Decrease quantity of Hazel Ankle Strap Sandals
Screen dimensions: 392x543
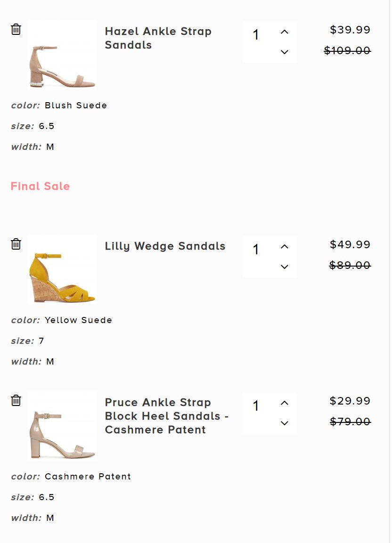click(x=284, y=52)
